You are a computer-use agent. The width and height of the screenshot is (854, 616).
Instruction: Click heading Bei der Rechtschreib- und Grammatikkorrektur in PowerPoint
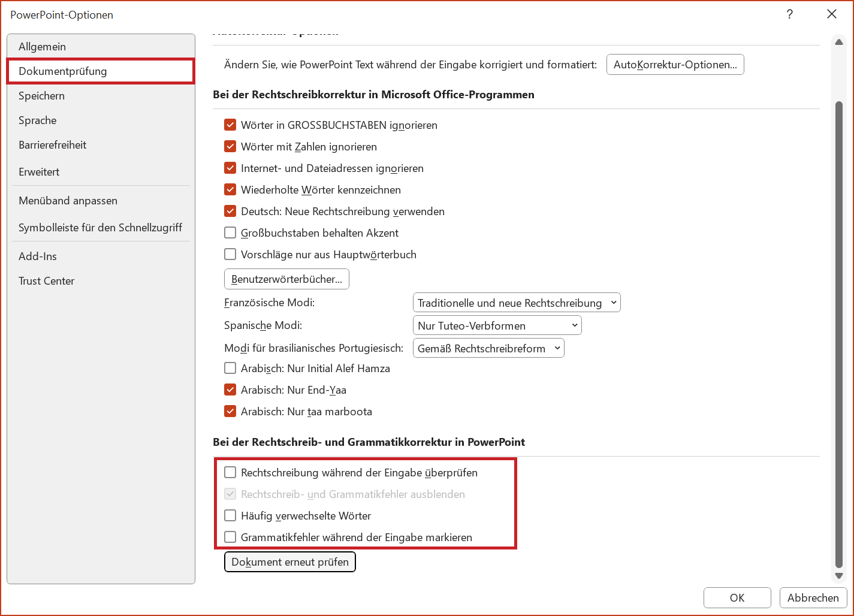(369, 442)
